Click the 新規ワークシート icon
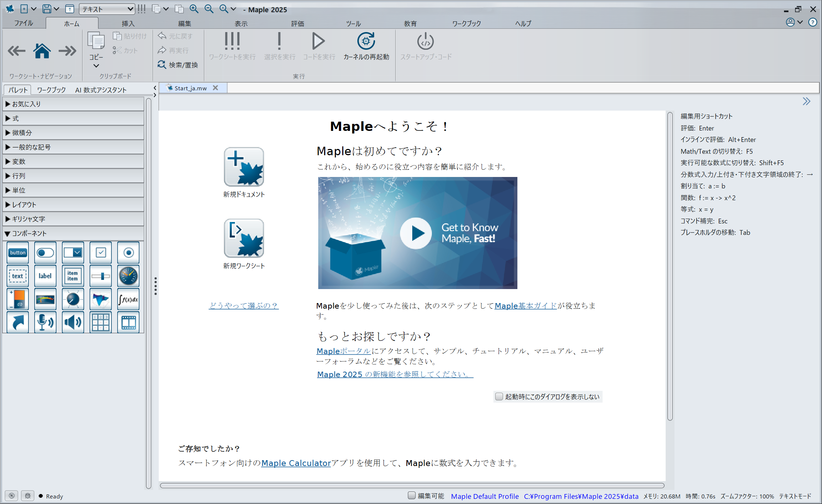822x504 pixels. pyautogui.click(x=244, y=238)
